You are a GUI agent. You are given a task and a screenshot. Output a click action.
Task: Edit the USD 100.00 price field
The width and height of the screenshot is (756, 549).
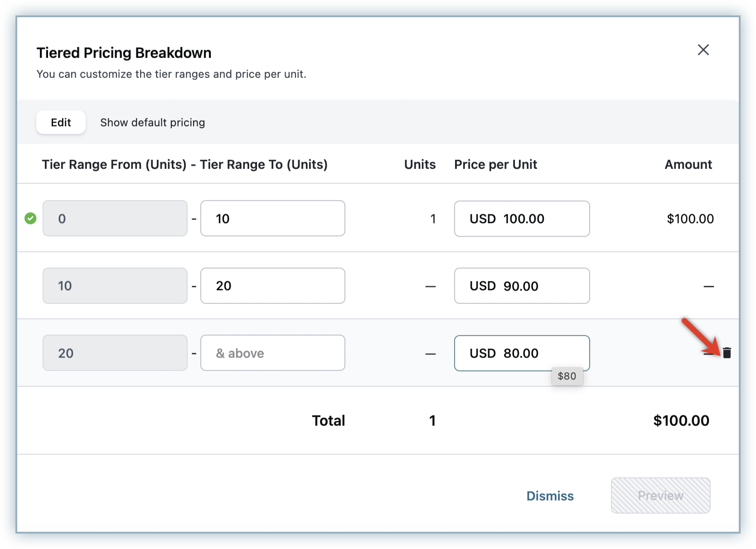tap(522, 219)
